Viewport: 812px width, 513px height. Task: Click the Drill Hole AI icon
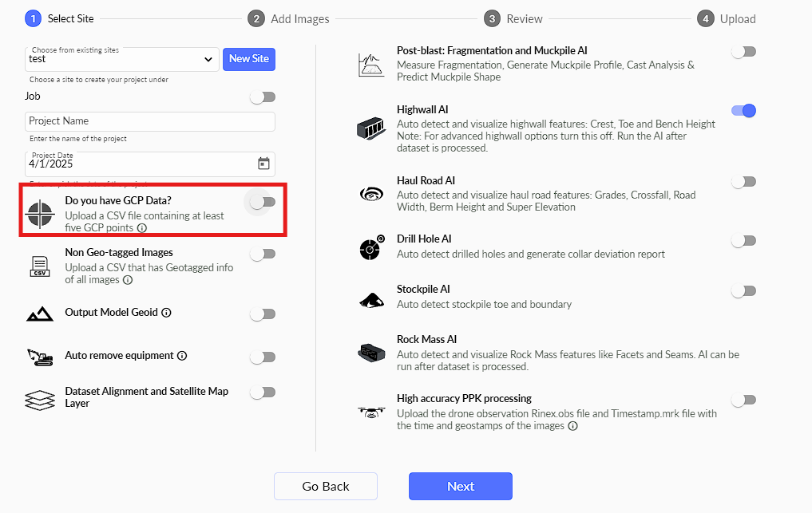[x=371, y=249]
